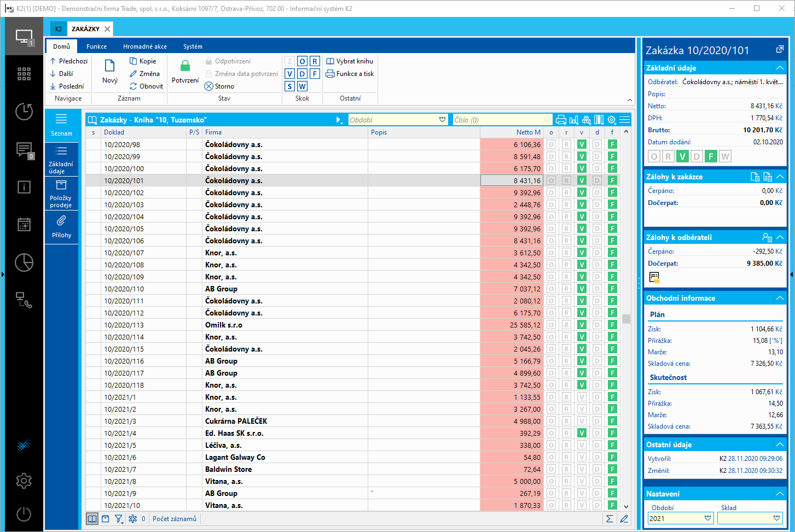Image resolution: width=795 pixels, height=532 pixels.
Task: Collapse the Zálohy k zakázce section
Action: (780, 177)
